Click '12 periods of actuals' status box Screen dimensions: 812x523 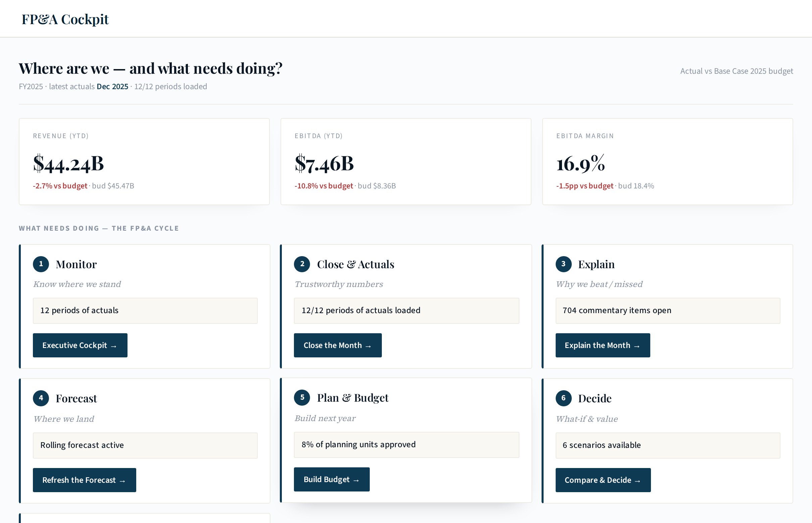145,311
